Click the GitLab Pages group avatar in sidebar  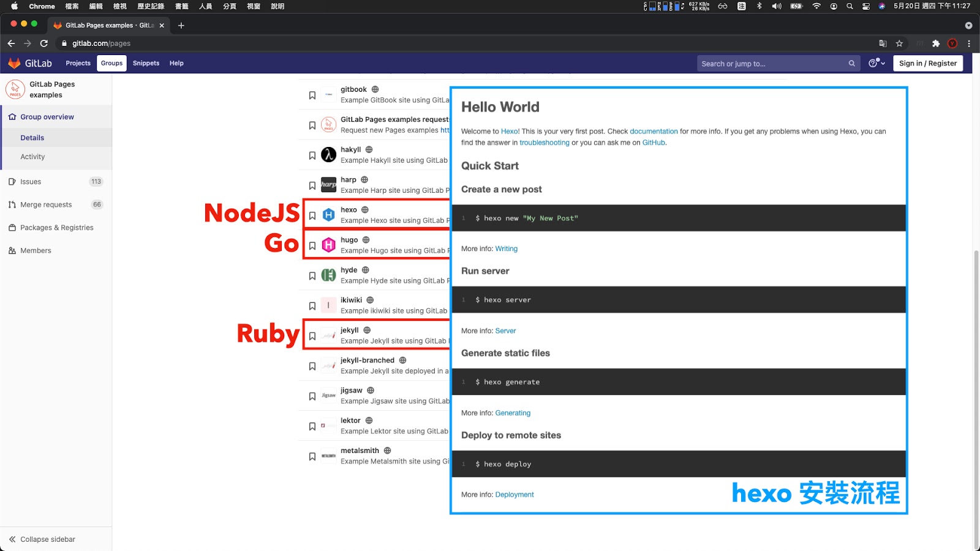coord(15,89)
